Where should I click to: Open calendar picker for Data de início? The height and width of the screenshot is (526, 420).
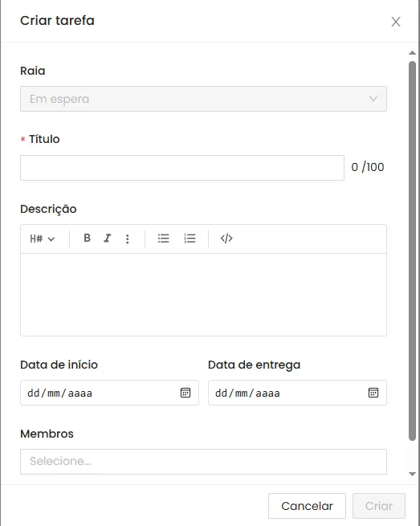186,393
